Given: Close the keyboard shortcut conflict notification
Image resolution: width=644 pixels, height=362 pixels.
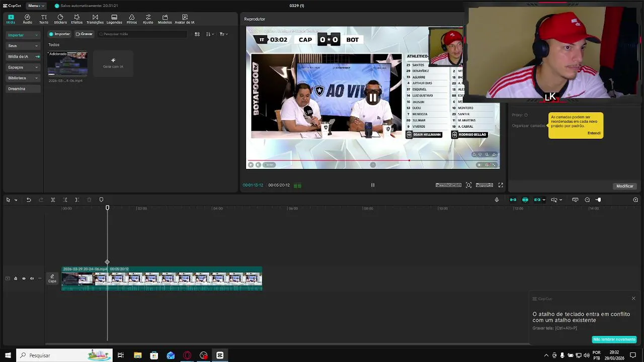Looking at the screenshot, I should [x=633, y=299].
